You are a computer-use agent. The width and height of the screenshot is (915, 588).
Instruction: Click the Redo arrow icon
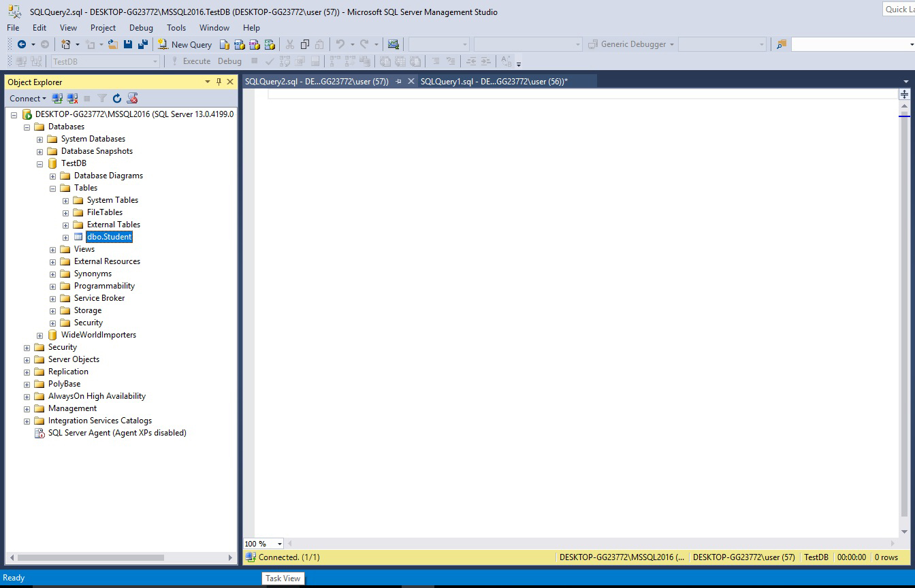(x=364, y=44)
